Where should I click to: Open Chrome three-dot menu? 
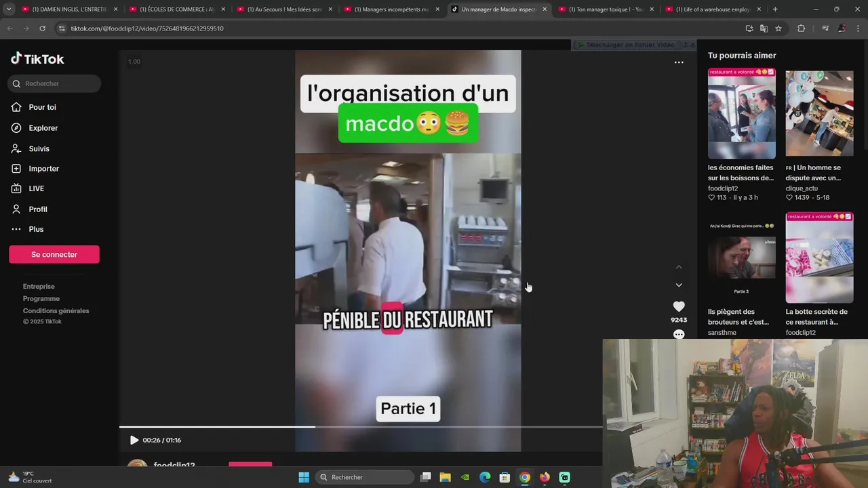click(858, 28)
